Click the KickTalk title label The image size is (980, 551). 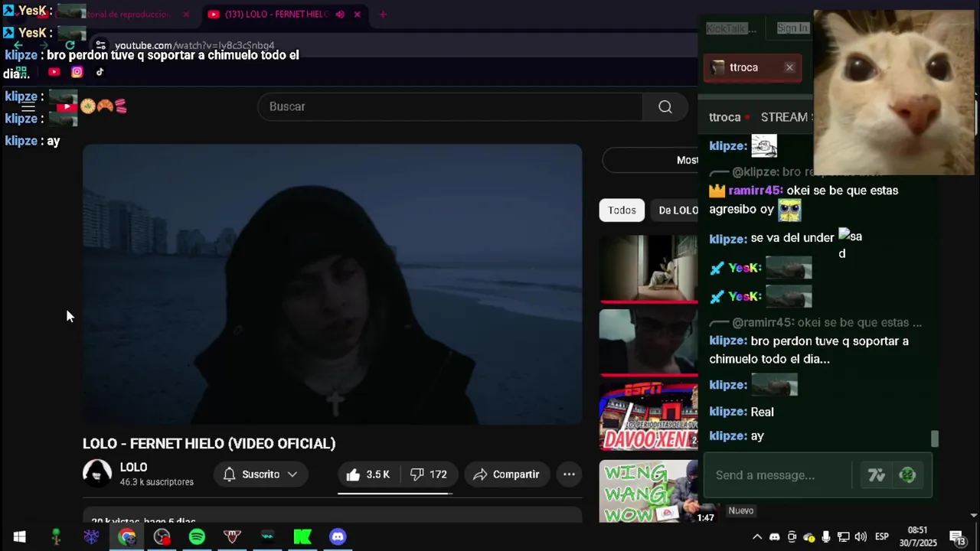(x=731, y=28)
